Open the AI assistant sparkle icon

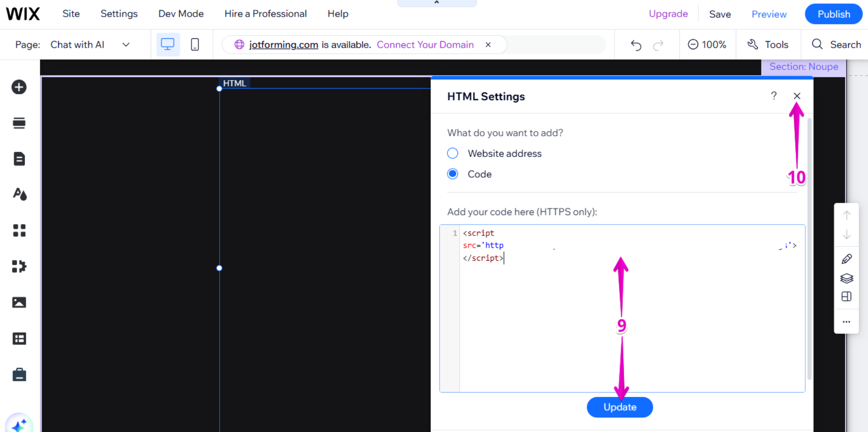click(19, 423)
